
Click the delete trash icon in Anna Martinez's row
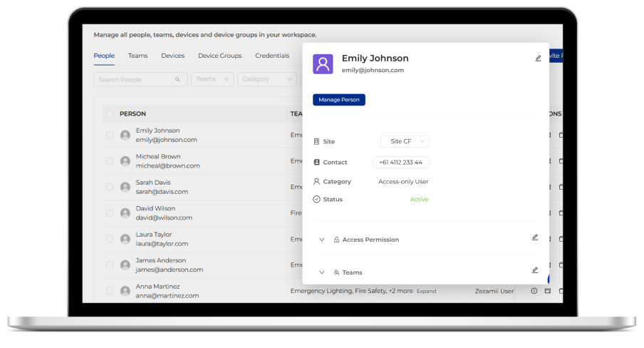click(x=561, y=291)
